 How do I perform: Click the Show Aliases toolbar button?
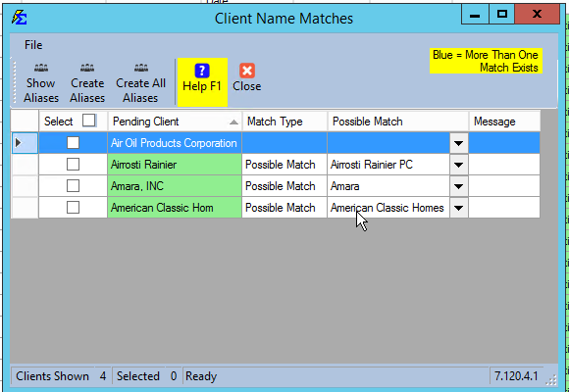coord(41,83)
